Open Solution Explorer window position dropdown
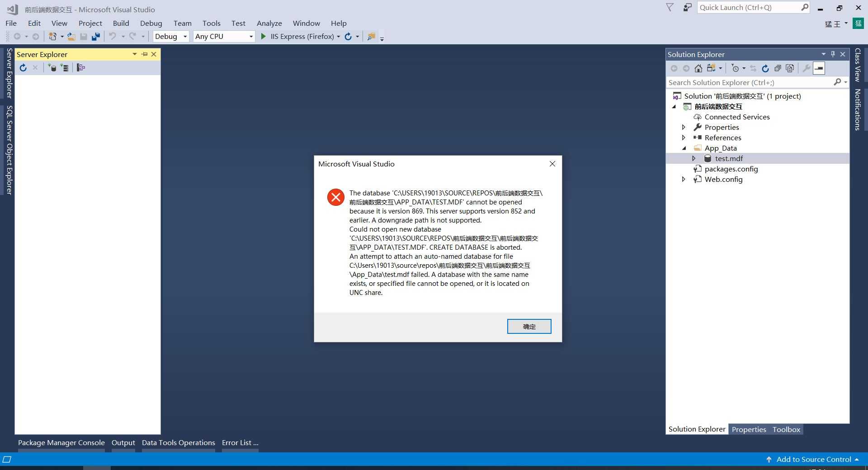 pos(823,54)
